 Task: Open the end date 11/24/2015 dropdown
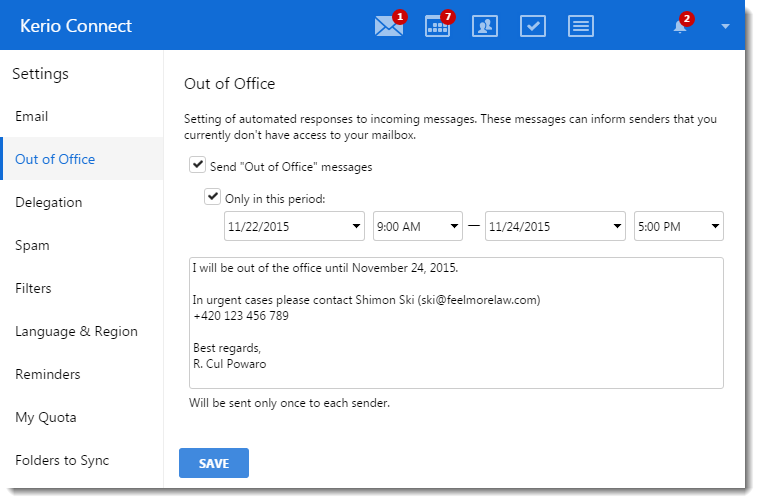point(555,226)
